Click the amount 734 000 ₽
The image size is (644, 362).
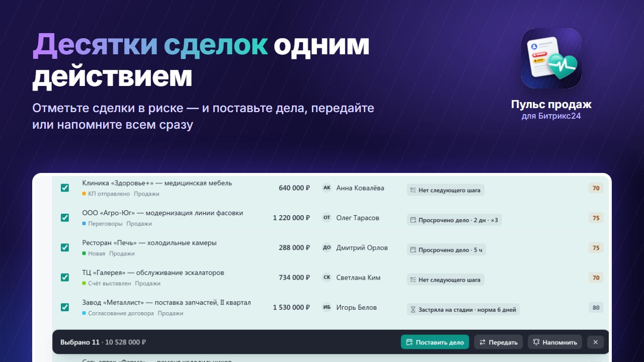coord(294,278)
